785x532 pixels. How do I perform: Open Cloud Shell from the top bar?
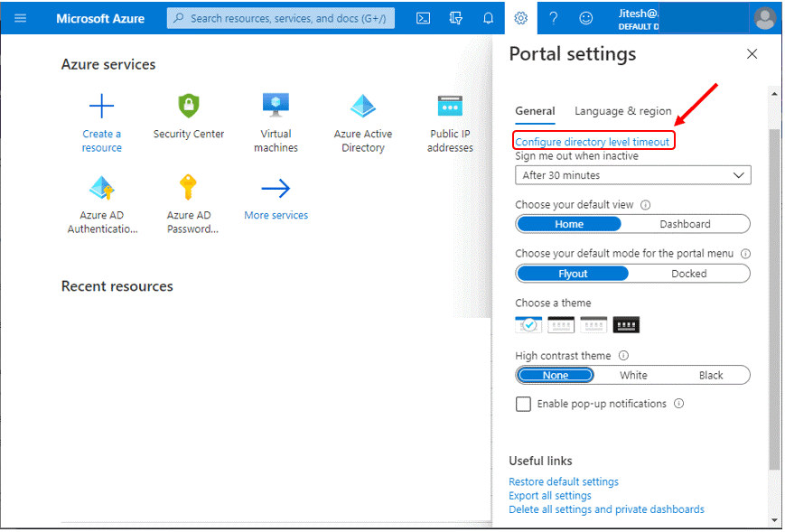tap(424, 19)
